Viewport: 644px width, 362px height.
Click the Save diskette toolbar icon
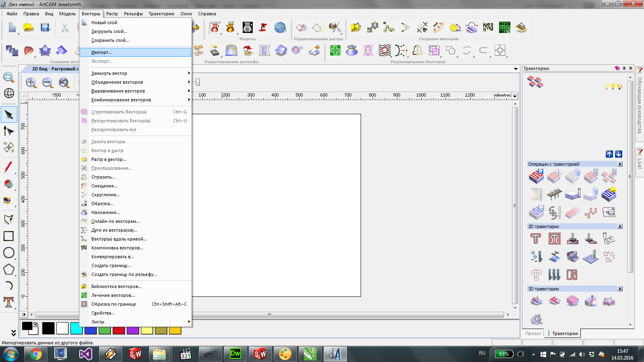coord(45,27)
